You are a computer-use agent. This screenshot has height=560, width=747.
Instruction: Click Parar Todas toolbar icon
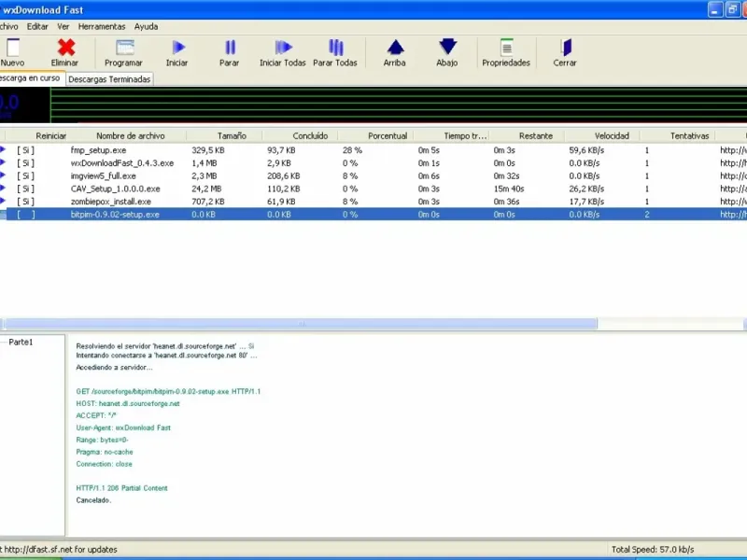pos(335,48)
